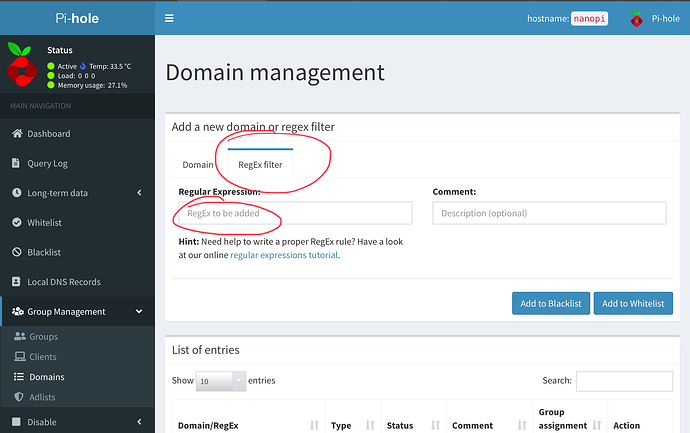This screenshot has width=690, height=433.
Task: Expand the Long-term data chevron
Action: (x=139, y=193)
